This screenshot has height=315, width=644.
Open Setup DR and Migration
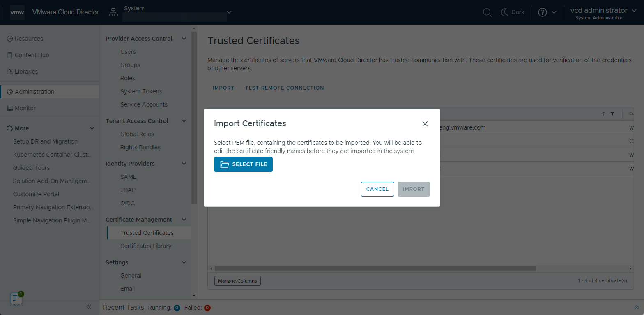(x=45, y=141)
